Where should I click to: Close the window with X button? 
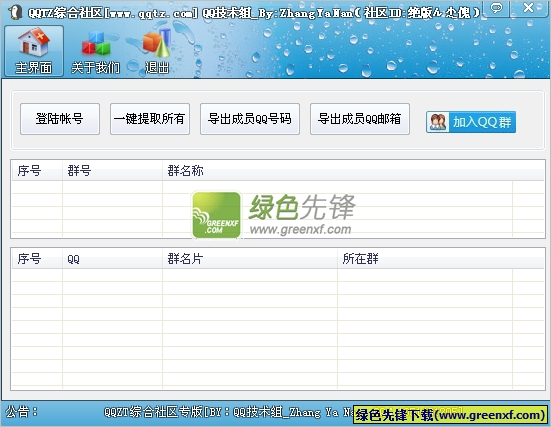(528, 8)
